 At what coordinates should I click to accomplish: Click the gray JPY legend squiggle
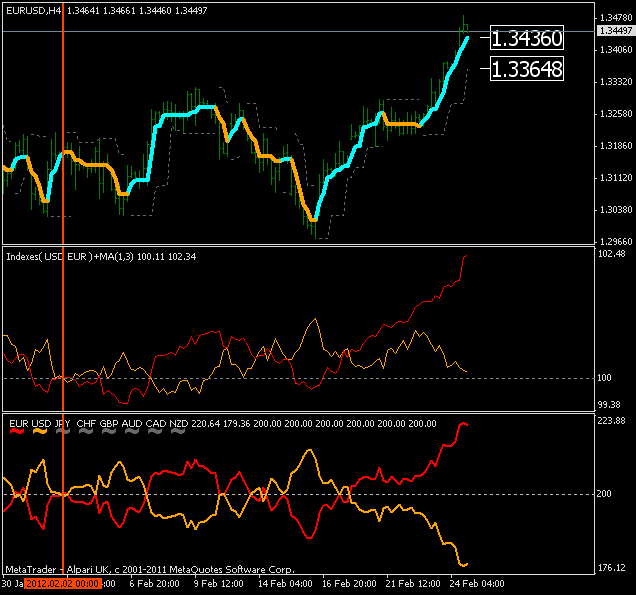click(63, 432)
